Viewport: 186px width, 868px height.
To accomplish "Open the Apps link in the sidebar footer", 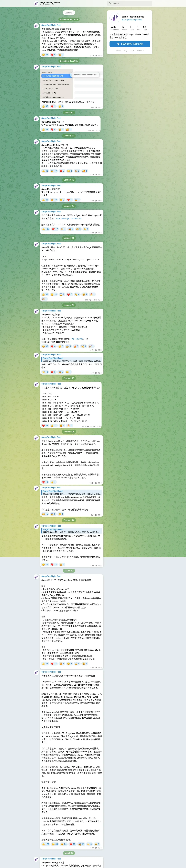I will [x=132, y=50].
